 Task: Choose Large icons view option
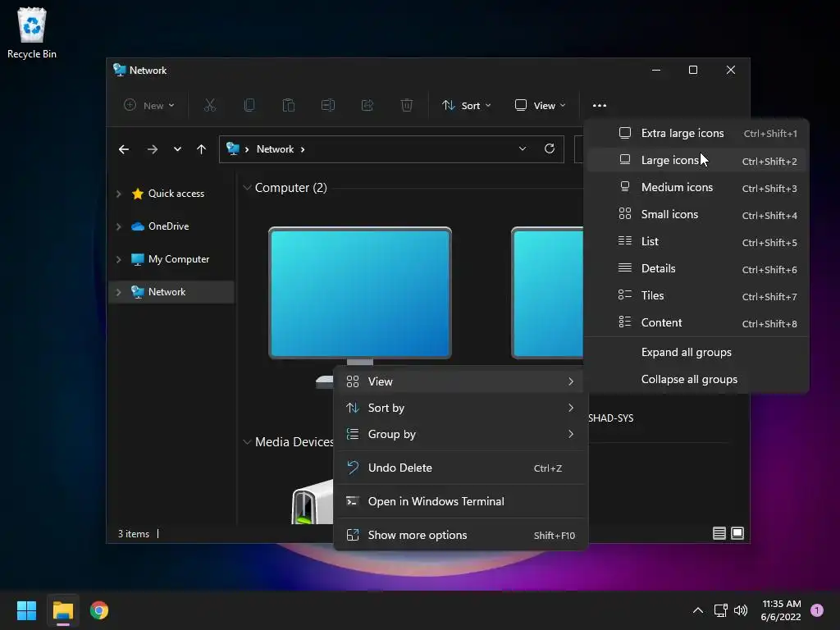pos(696,160)
